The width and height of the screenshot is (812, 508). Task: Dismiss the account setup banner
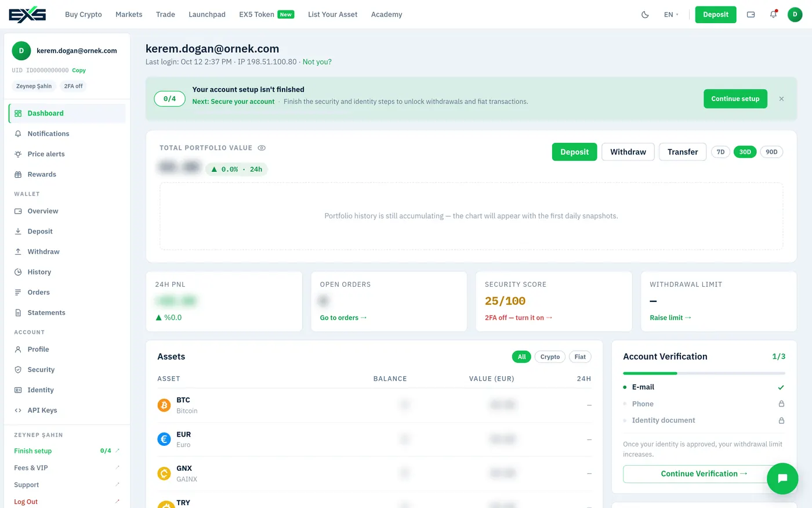(x=781, y=99)
